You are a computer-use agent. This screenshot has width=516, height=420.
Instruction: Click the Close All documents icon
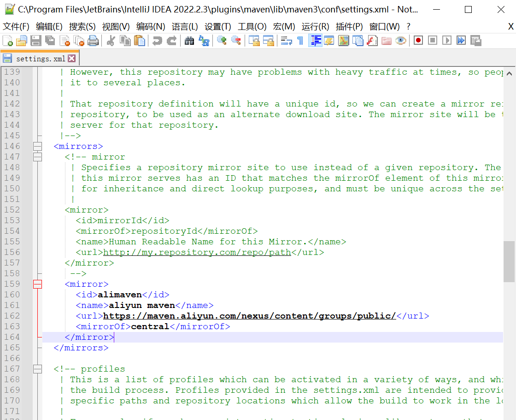coord(79,41)
